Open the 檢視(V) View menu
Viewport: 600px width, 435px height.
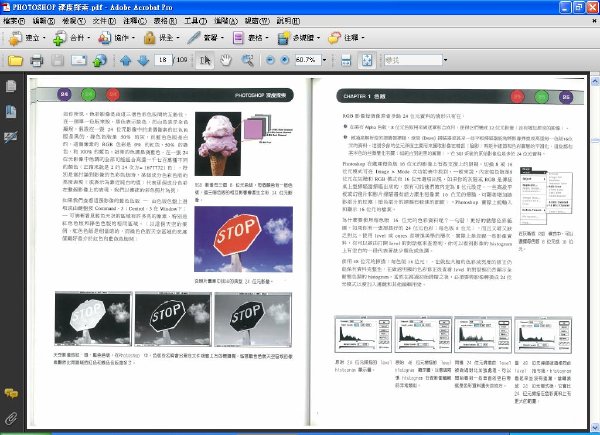tap(74, 21)
